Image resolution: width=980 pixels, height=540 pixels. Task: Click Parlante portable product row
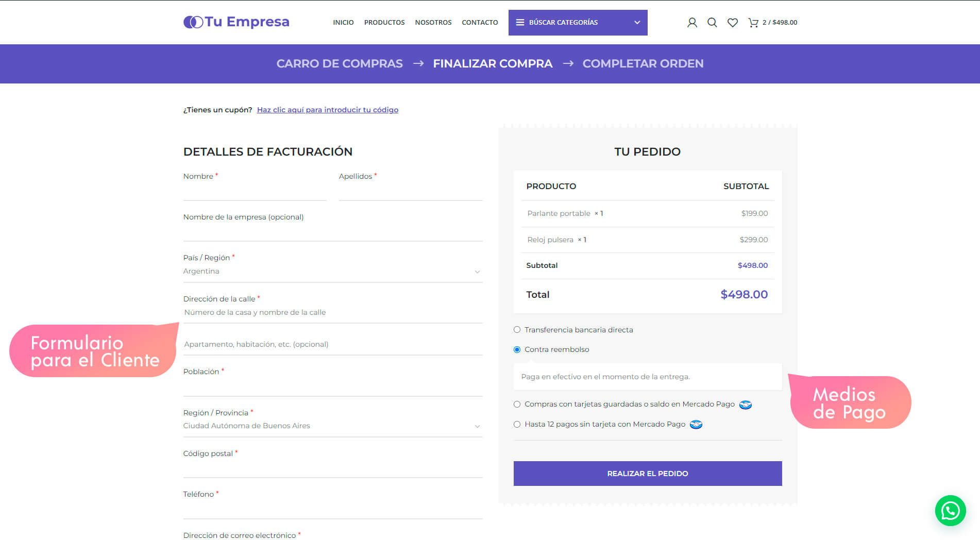click(648, 214)
